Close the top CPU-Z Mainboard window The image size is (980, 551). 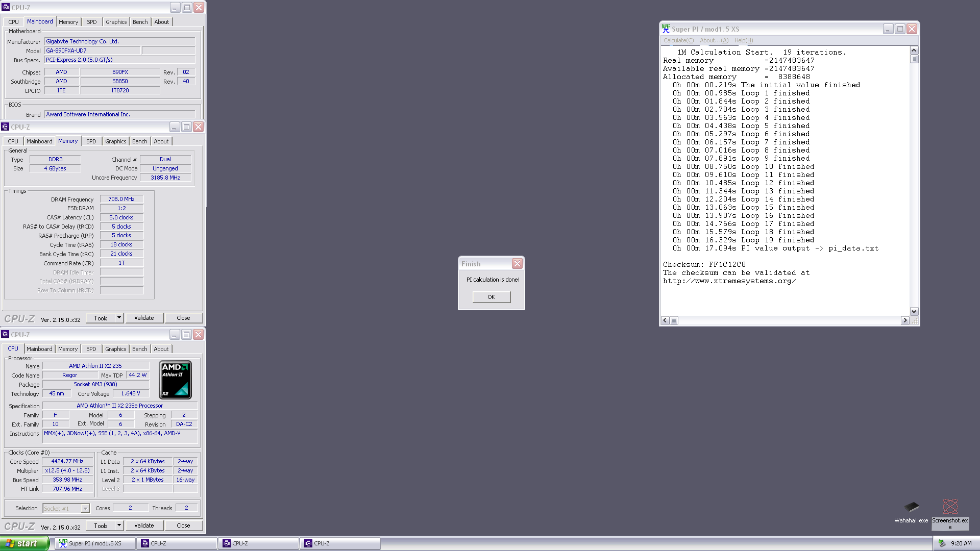click(x=199, y=7)
